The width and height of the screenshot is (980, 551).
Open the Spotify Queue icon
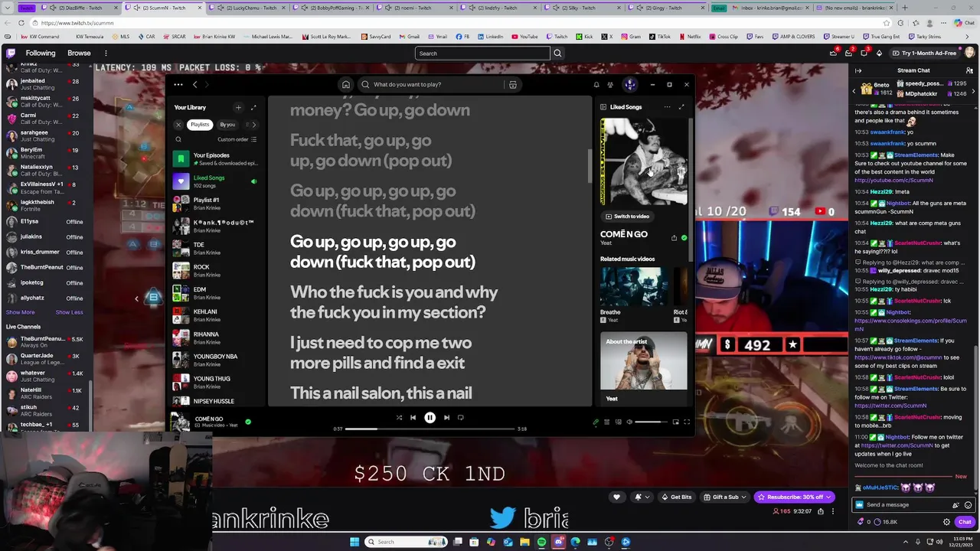(x=607, y=422)
